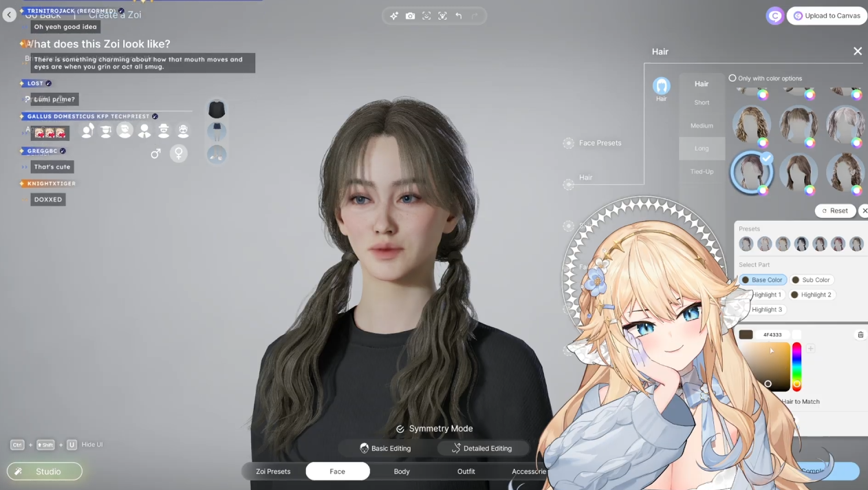Viewport: 868px width, 490px height.
Task: Redo the last undone change
Action: tap(475, 16)
